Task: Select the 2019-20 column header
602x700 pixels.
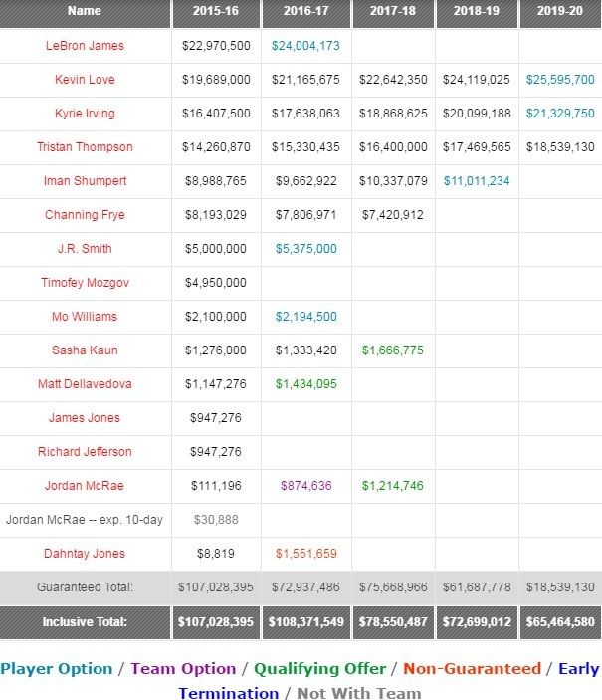Action: 560,12
